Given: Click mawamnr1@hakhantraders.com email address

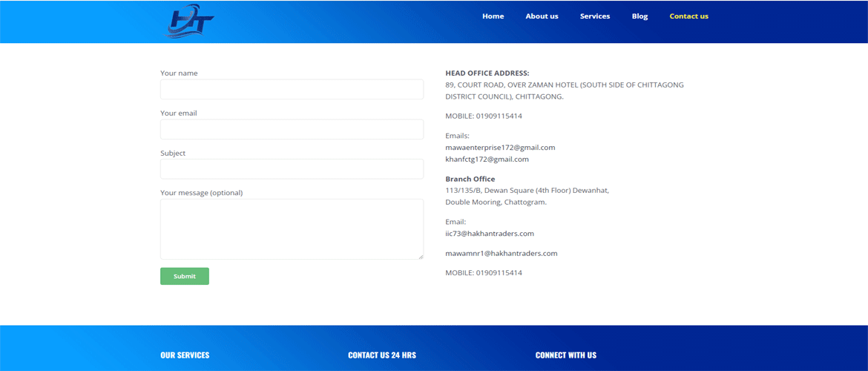Looking at the screenshot, I should click(x=501, y=254).
